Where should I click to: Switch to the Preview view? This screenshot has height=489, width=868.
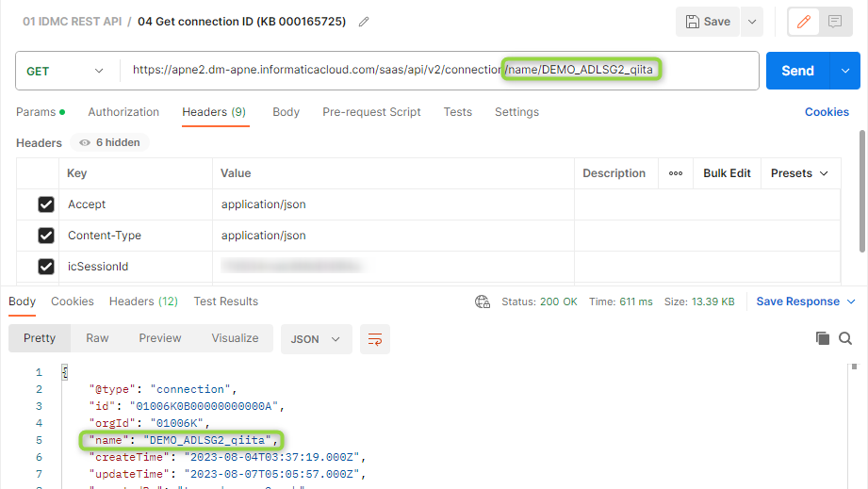click(160, 338)
